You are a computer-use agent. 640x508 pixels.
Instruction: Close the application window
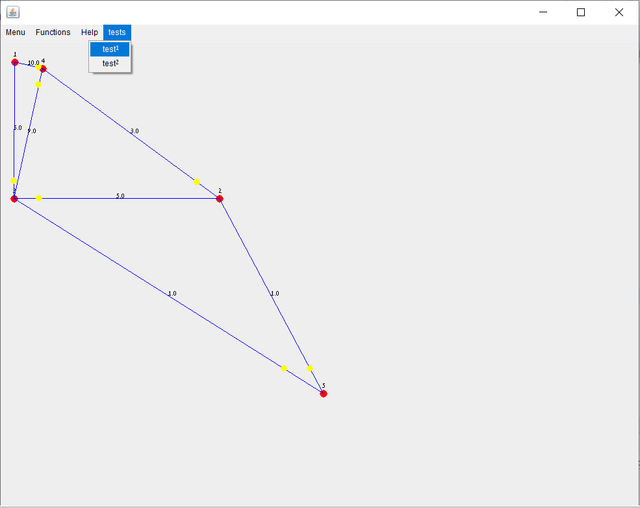619,12
